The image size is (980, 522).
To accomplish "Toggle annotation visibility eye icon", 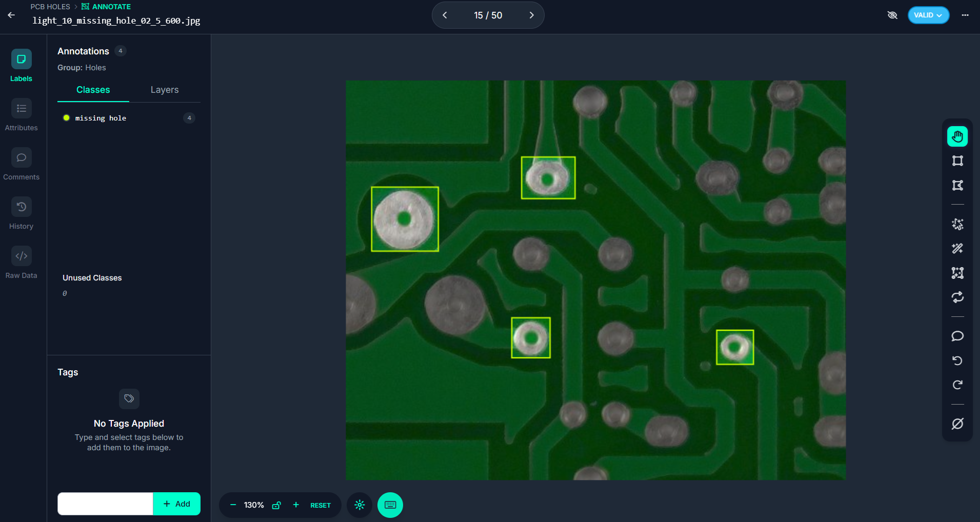I will coord(892,15).
